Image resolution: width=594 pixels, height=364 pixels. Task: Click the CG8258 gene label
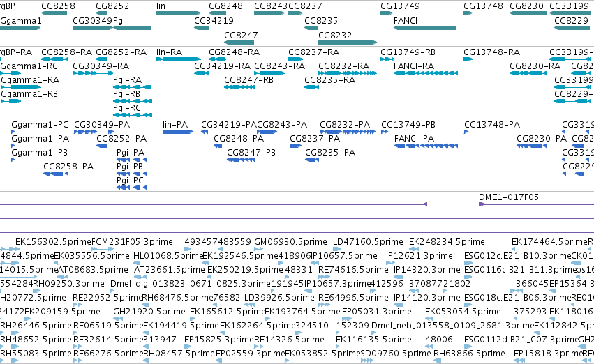58,6
